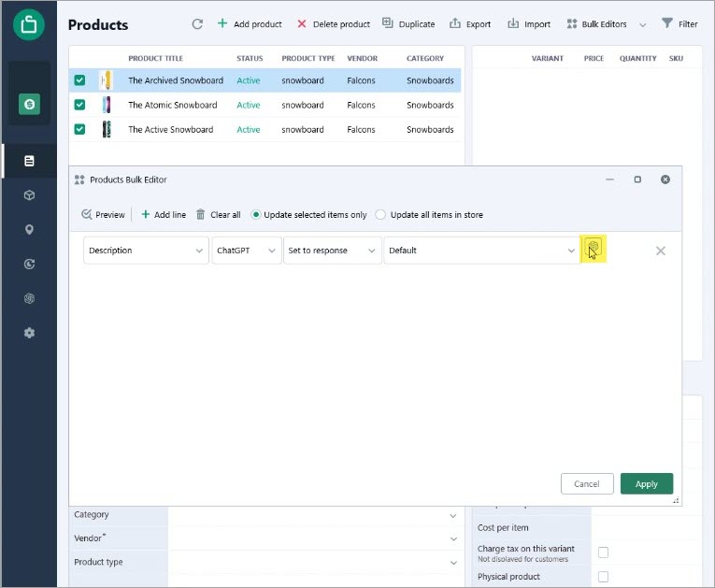
Task: Open the locations pin sidebar icon
Action: click(29, 229)
